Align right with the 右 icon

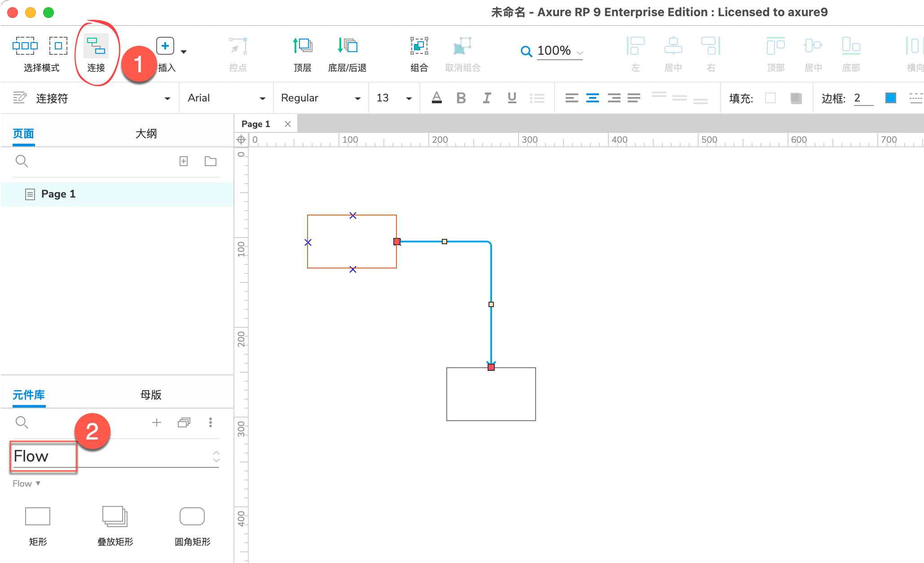(711, 46)
